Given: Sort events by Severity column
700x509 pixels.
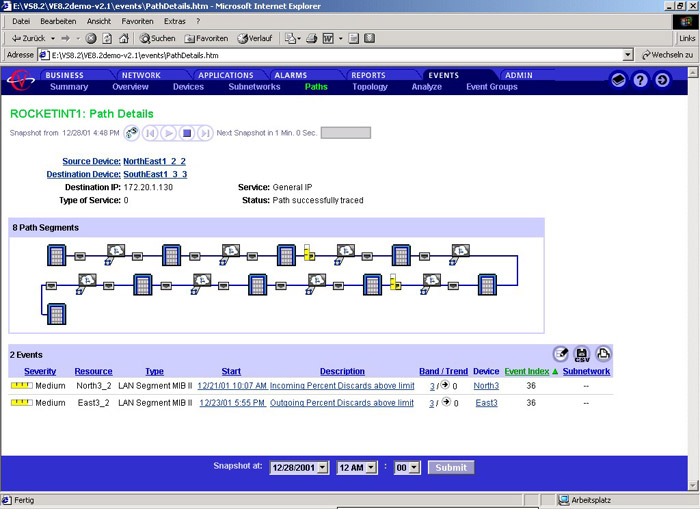Looking at the screenshot, I should (x=40, y=372).
